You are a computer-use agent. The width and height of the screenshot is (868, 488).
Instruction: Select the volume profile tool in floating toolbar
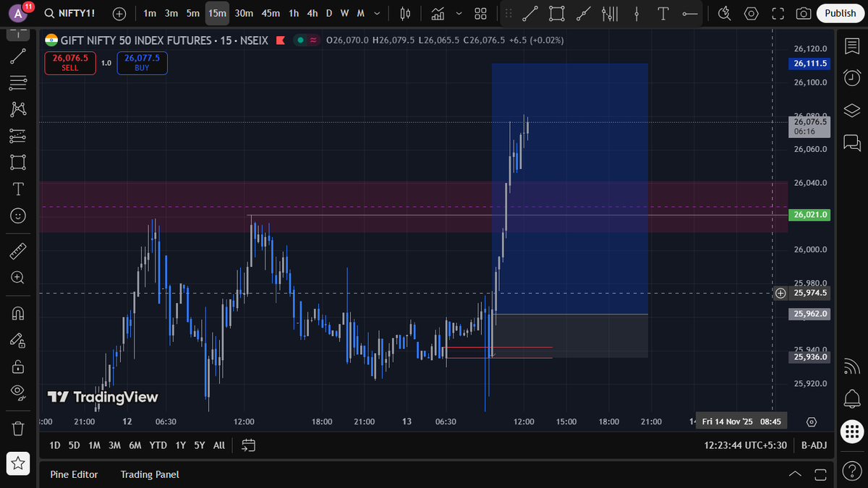coord(610,13)
